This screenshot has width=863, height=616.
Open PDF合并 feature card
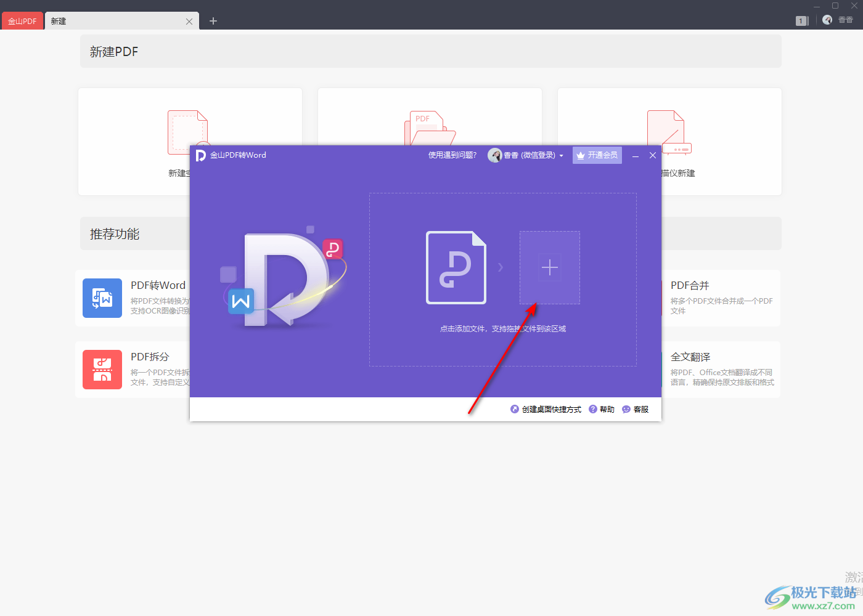click(721, 298)
